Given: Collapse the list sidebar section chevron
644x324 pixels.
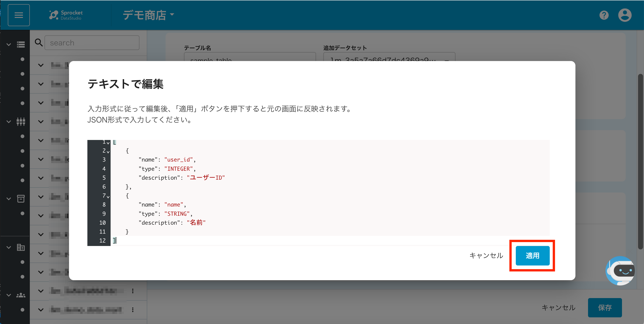Looking at the screenshot, I should [9, 45].
